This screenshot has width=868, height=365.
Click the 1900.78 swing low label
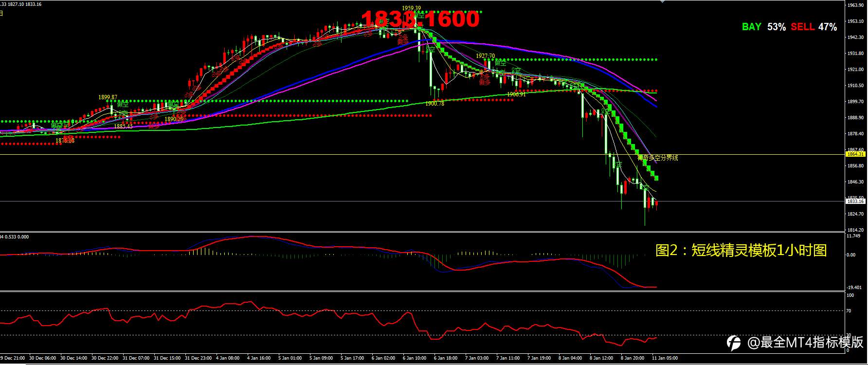434,104
